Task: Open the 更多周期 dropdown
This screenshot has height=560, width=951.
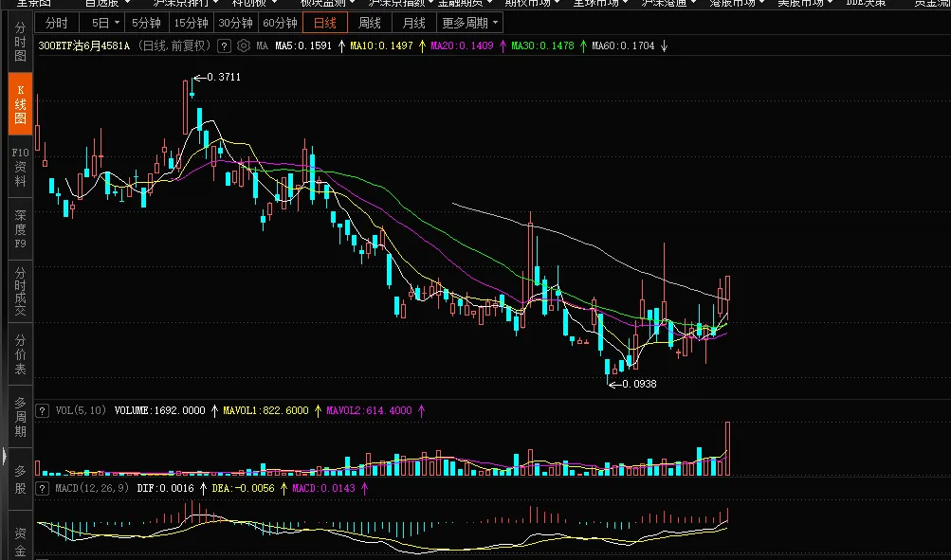Action: [x=470, y=23]
